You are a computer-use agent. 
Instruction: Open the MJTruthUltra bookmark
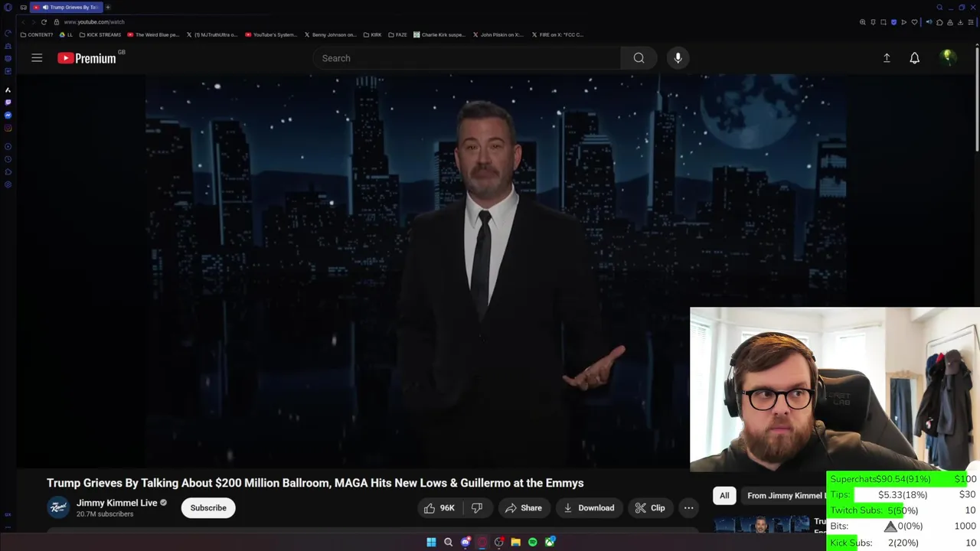point(212,34)
